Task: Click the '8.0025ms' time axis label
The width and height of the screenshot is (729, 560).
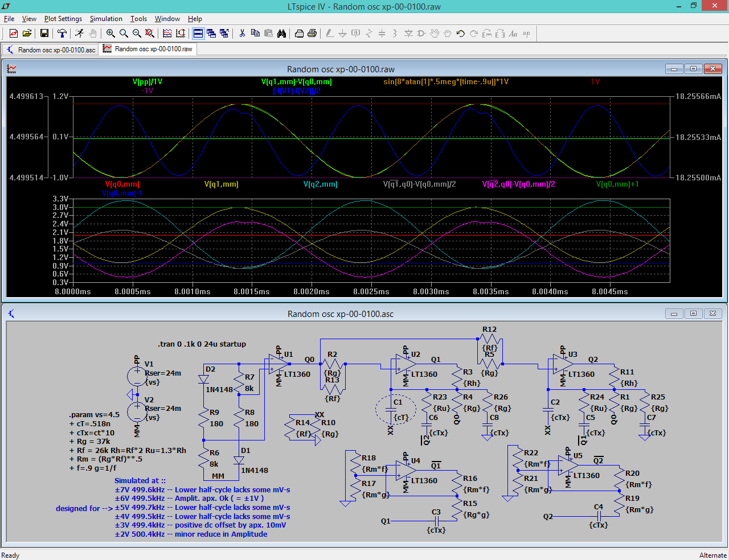Action: tap(371, 292)
